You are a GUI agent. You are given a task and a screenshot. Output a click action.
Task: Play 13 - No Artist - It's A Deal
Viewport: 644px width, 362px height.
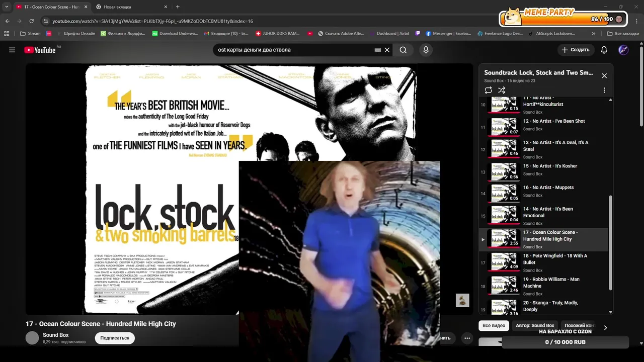543,149
